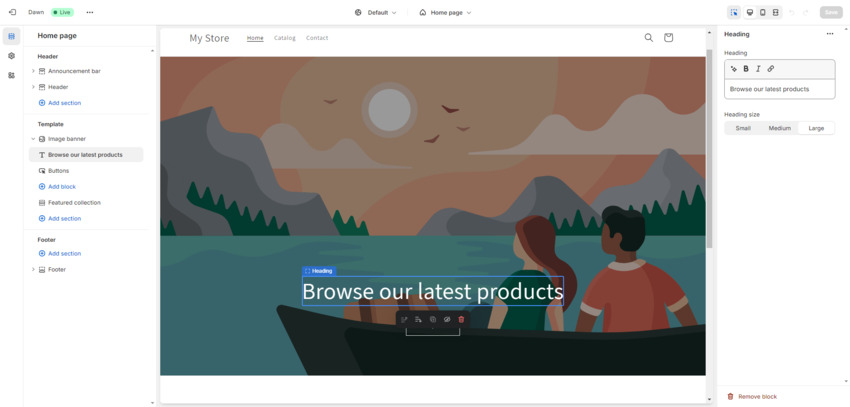Open the theme actions three-dot menu
Image resolution: width=850 pixels, height=407 pixels.
pos(90,12)
